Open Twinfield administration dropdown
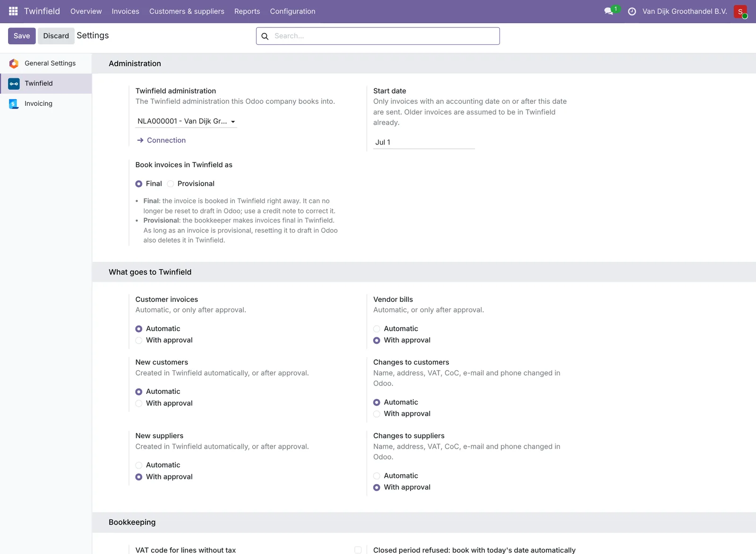Screen dimensions: 756x554 pos(186,121)
